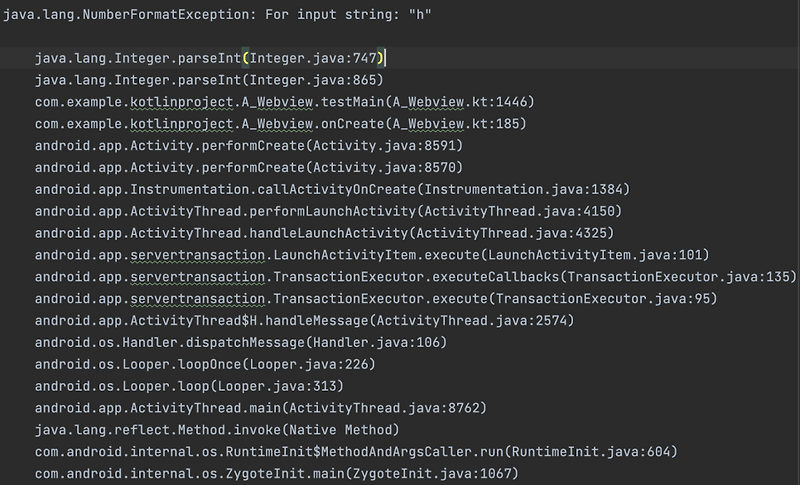Click the LaunchActivityItem.execute line
Image resolution: width=800 pixels, height=485 pixels.
coord(372,255)
